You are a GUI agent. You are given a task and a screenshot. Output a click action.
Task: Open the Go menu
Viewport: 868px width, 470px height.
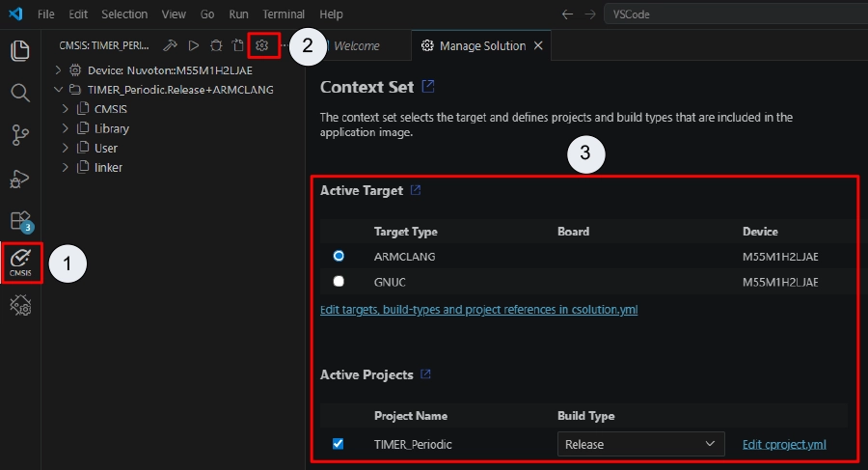pyautogui.click(x=207, y=14)
